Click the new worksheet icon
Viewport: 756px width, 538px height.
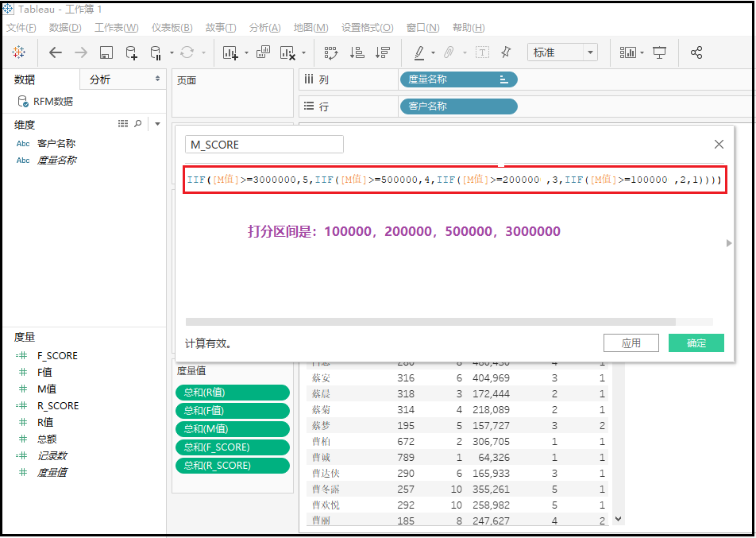230,52
